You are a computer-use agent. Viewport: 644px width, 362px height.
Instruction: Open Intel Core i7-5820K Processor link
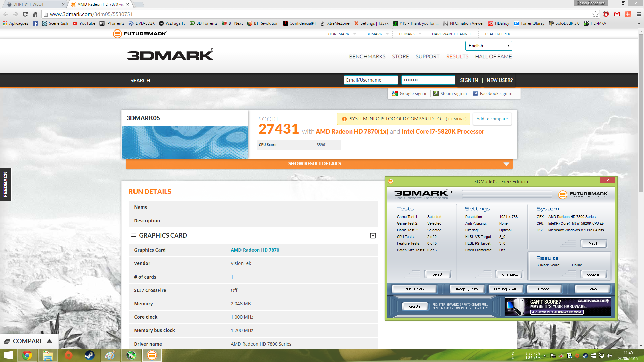pyautogui.click(x=443, y=132)
